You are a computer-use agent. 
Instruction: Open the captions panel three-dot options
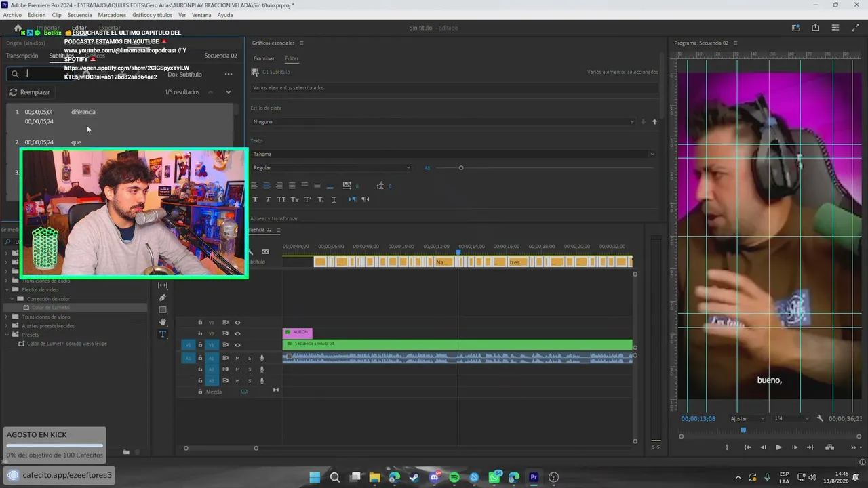tap(229, 74)
